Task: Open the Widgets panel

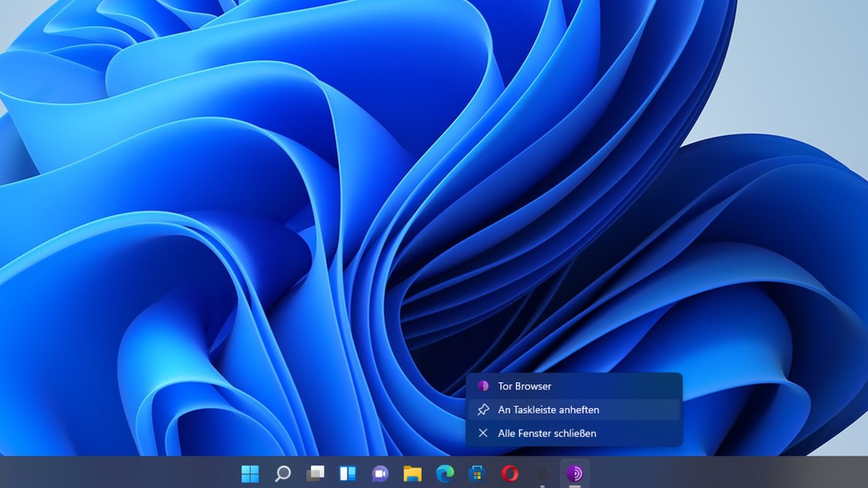Action: click(347, 473)
